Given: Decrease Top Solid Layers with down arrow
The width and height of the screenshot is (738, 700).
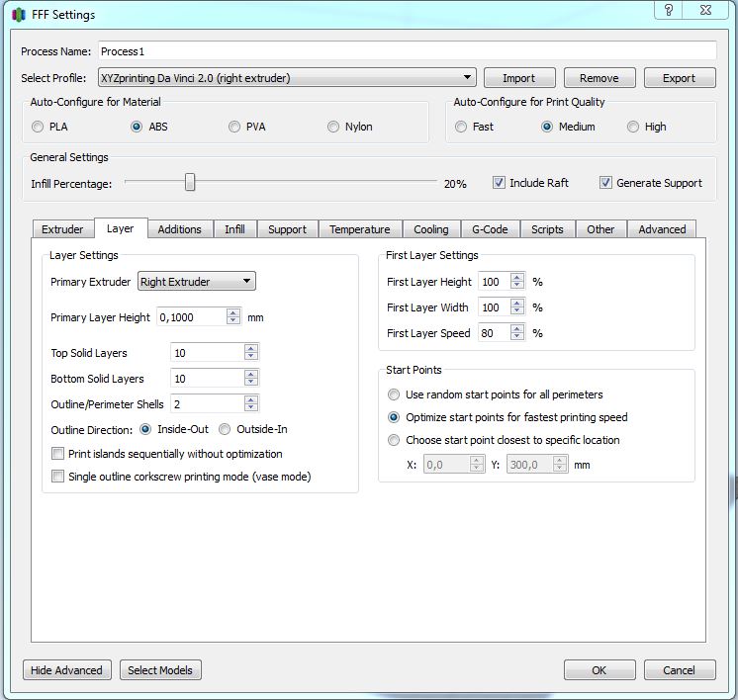Looking at the screenshot, I should [x=251, y=357].
